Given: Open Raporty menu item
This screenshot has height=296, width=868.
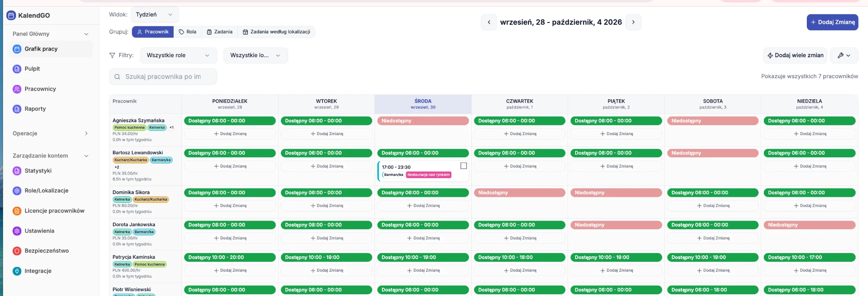Looking at the screenshot, I should coord(51,109).
